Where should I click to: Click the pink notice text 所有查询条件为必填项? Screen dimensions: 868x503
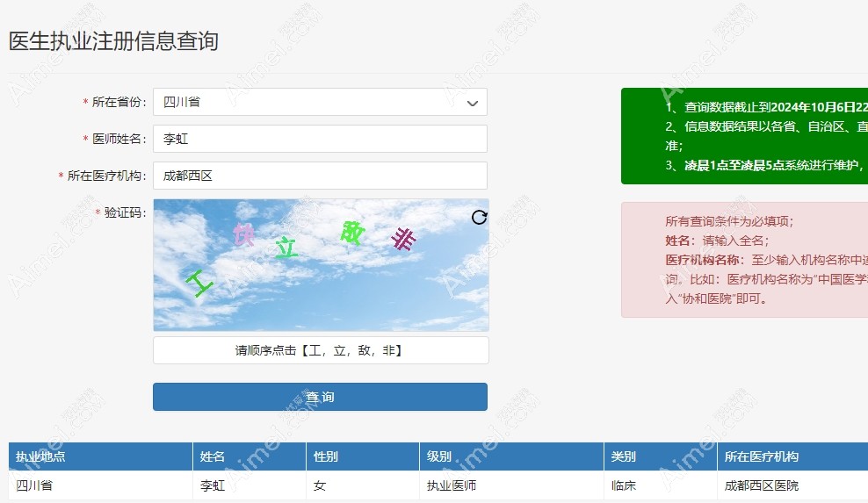[x=729, y=221]
